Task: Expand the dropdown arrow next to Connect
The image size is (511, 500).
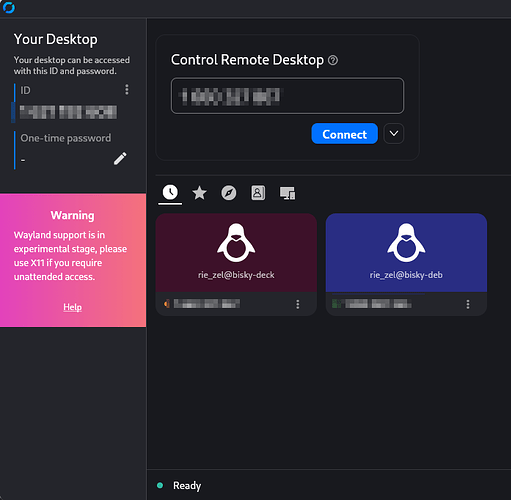Action: (x=394, y=134)
